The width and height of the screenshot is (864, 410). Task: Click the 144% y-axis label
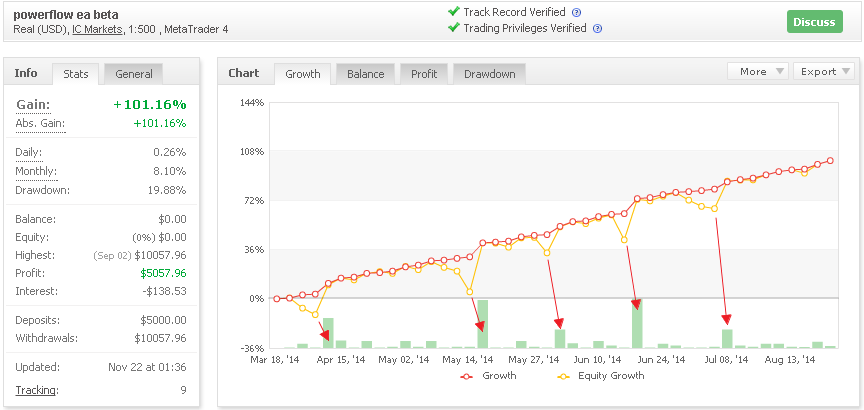[250, 102]
